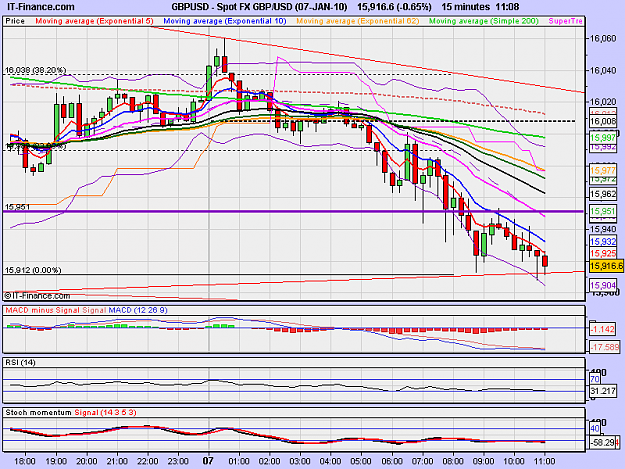
Task: Click the GBPUSD Spot FX chart title
Action: tap(259, 7)
